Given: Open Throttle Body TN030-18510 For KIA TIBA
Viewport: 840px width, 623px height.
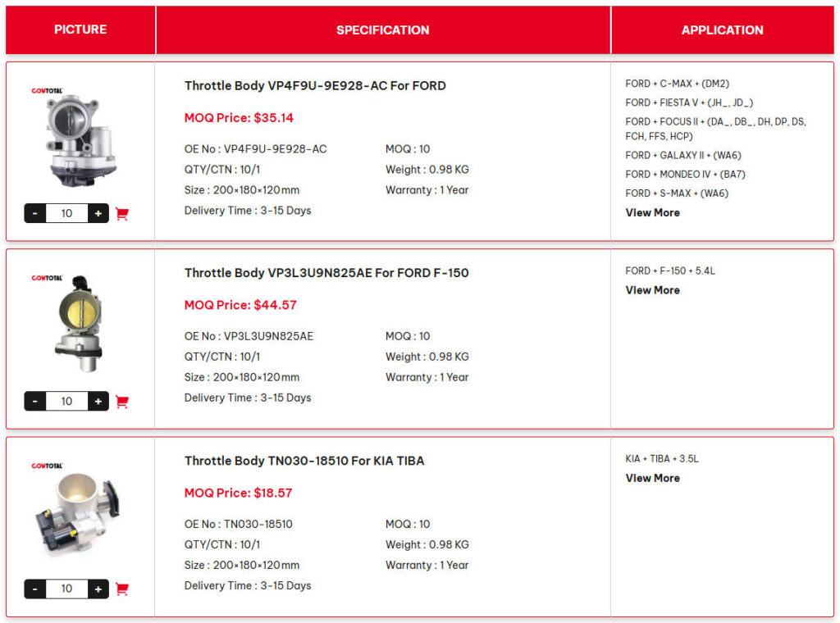Looking at the screenshot, I should (304, 461).
